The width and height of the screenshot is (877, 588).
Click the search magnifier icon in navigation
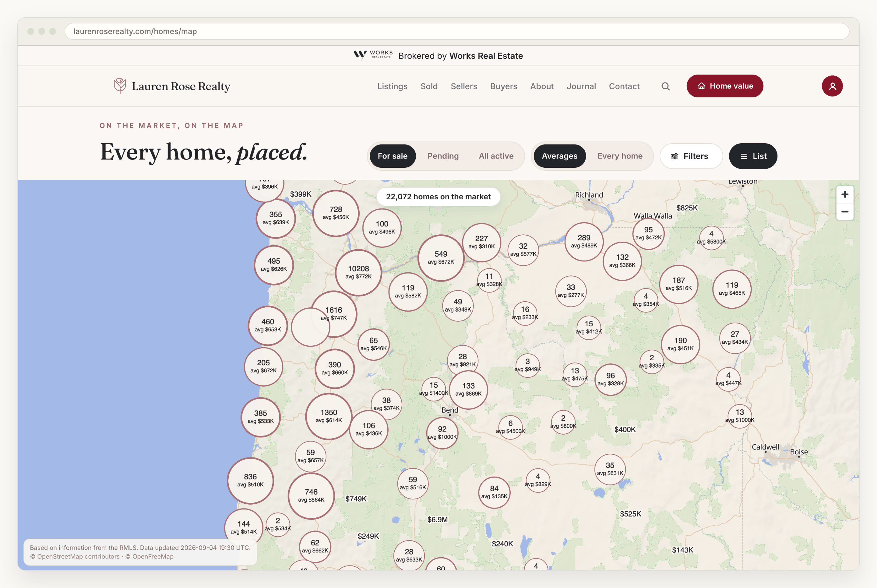click(665, 86)
